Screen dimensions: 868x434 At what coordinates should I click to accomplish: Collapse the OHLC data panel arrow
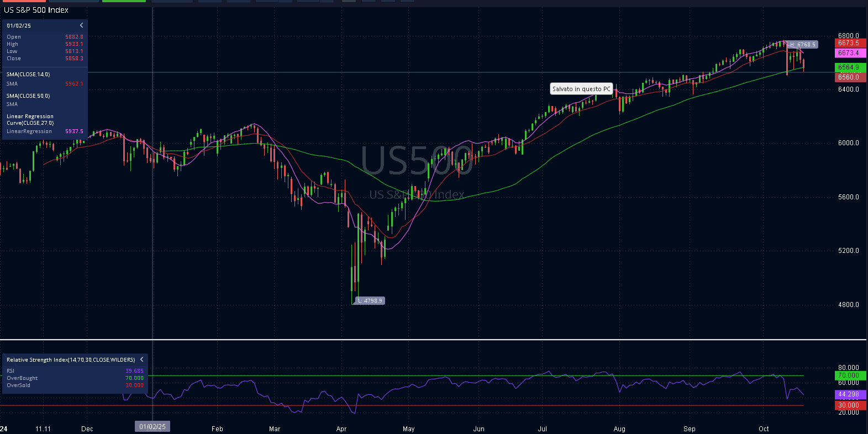pyautogui.click(x=81, y=25)
